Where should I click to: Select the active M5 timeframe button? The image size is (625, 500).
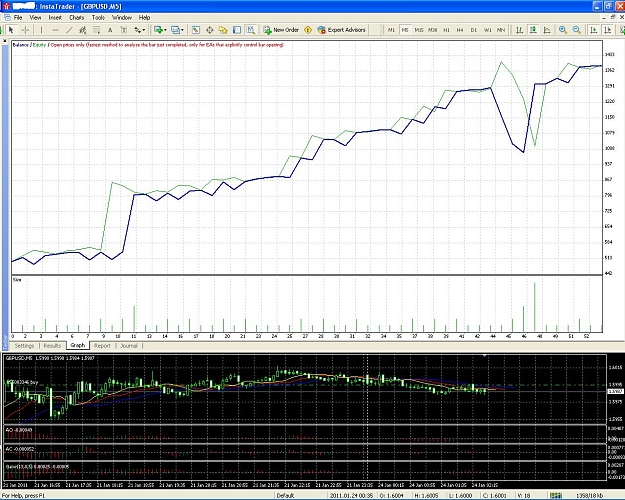(x=405, y=30)
